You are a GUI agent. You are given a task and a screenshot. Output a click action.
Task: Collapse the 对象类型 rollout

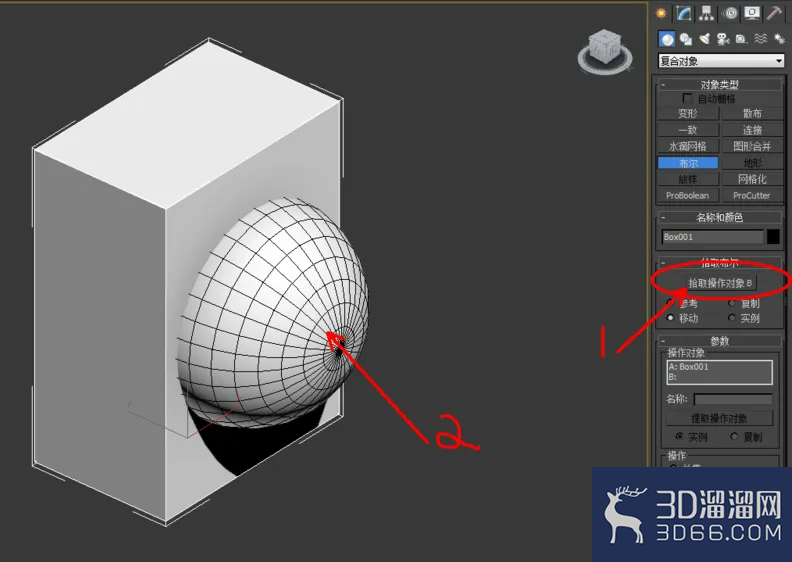point(719,84)
